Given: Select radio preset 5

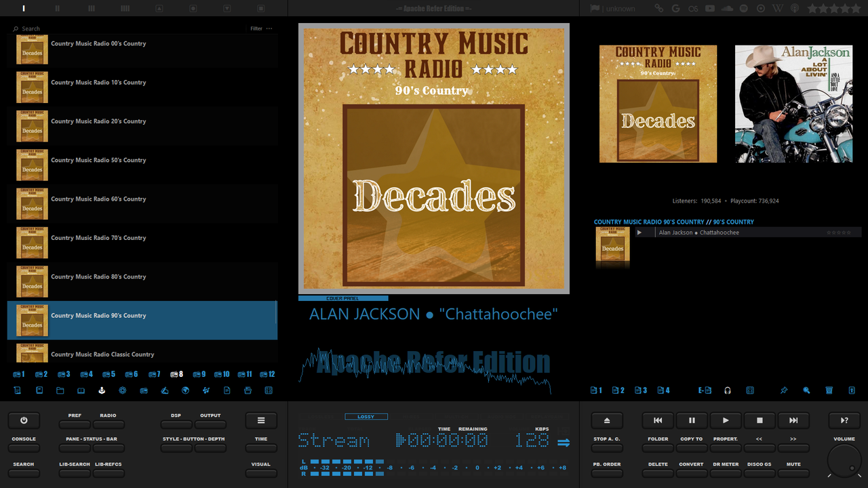Looking at the screenshot, I should (x=109, y=374).
